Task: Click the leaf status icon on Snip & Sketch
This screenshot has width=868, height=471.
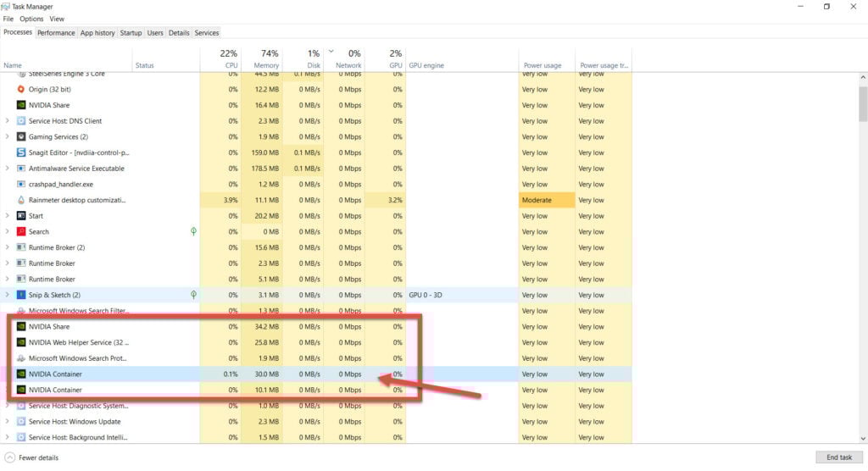Action: [194, 295]
